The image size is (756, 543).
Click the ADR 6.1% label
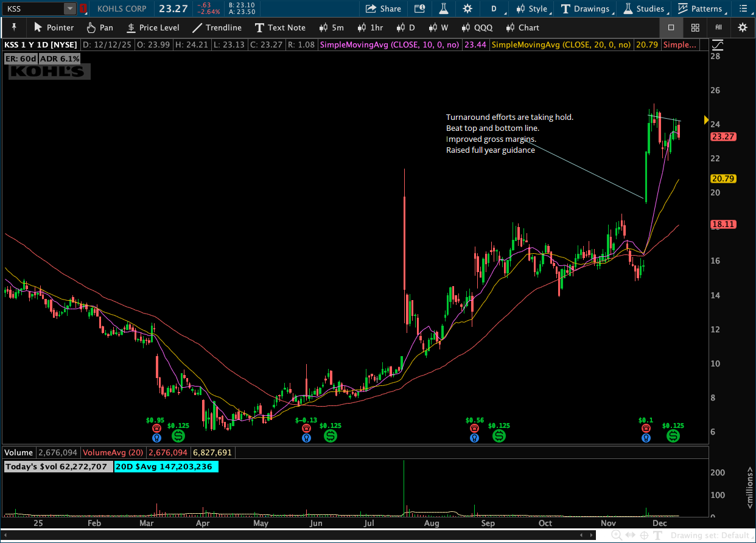click(60, 58)
